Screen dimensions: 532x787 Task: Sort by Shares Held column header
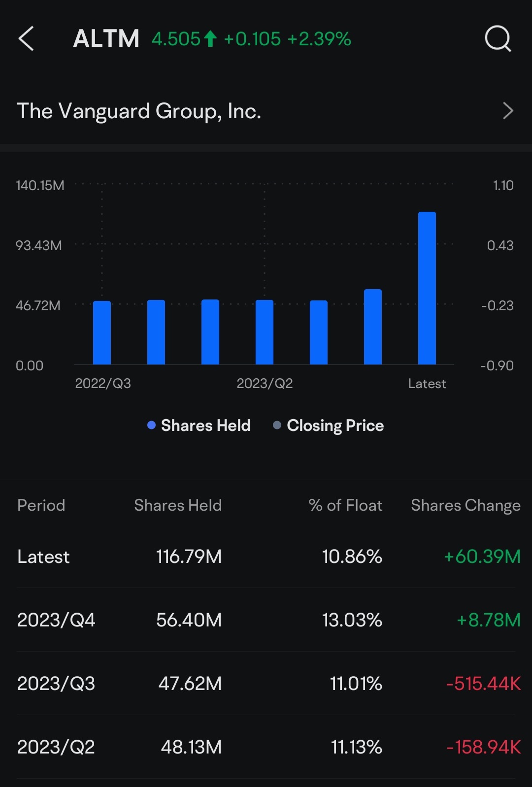[x=178, y=505]
